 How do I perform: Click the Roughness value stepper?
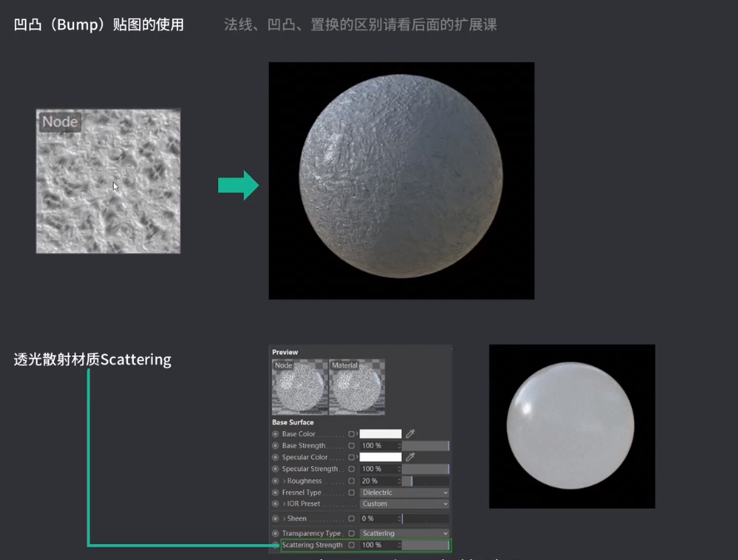click(399, 481)
